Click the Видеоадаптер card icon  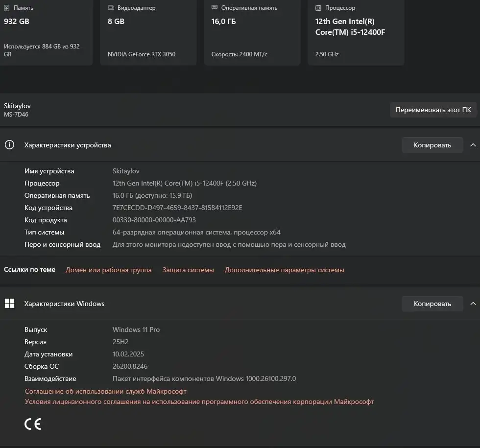coord(111,8)
